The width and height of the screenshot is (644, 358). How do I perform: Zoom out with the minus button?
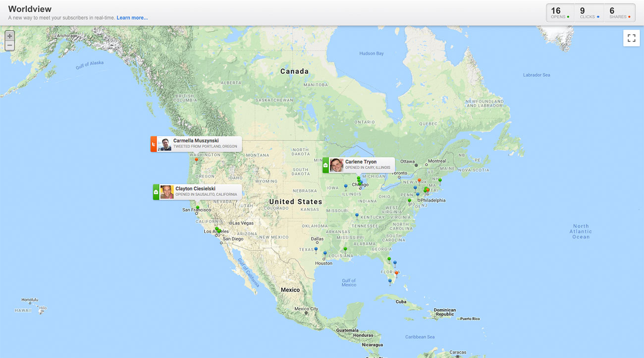click(9, 46)
